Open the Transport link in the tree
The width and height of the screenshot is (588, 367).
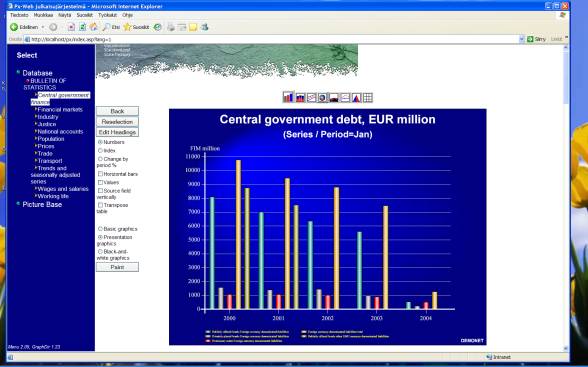pyautogui.click(x=50, y=161)
